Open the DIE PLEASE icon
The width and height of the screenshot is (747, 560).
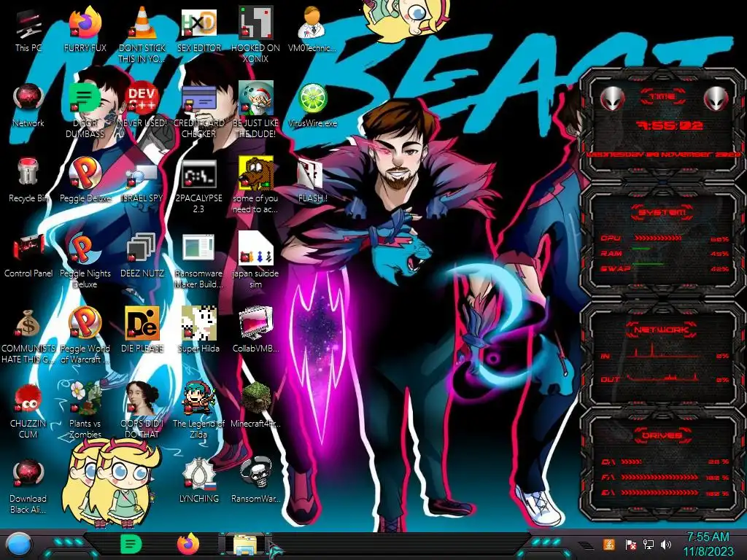click(142, 323)
